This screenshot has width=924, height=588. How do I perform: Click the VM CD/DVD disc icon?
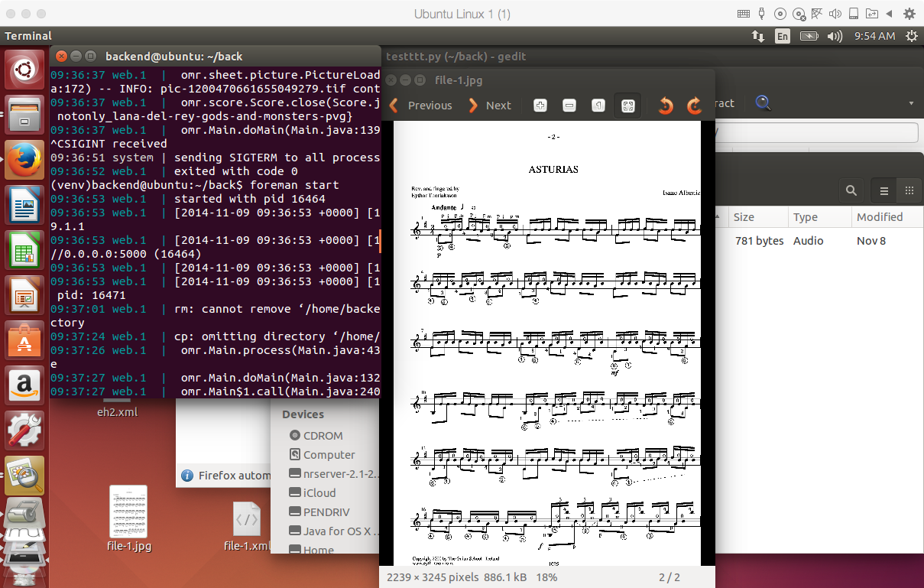coord(780,14)
